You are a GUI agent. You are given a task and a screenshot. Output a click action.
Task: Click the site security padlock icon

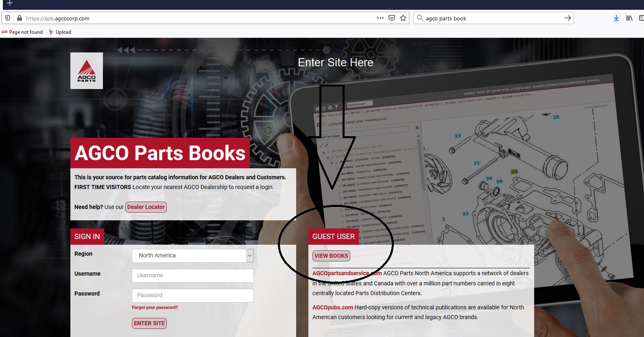(x=19, y=18)
